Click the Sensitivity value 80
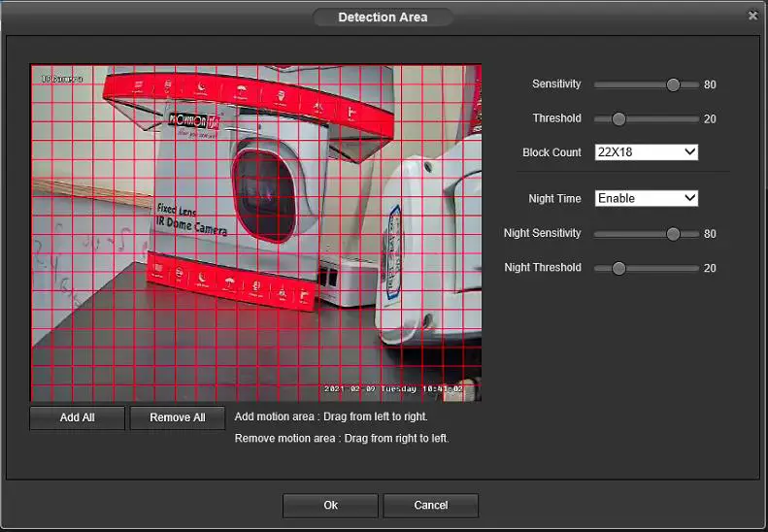 pos(710,84)
